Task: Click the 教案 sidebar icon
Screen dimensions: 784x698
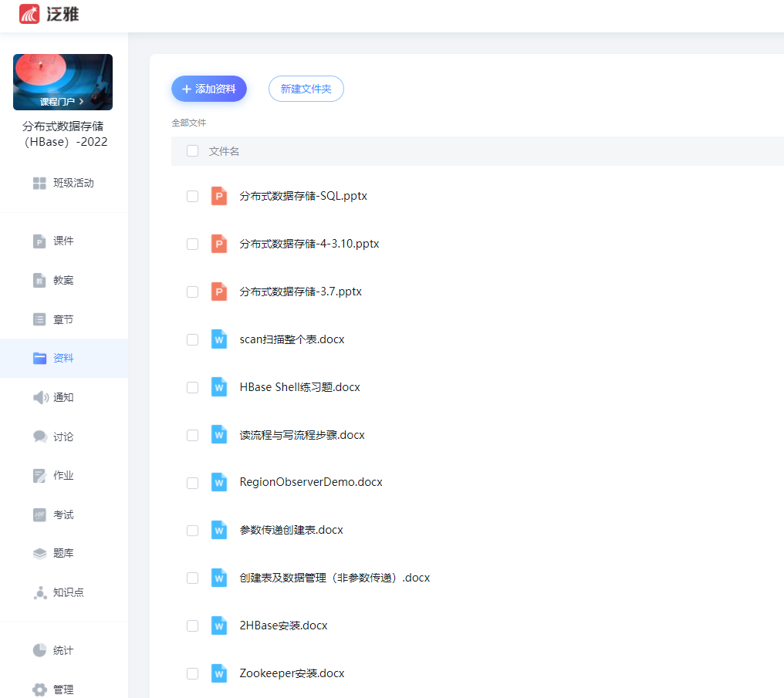Action: (x=39, y=281)
